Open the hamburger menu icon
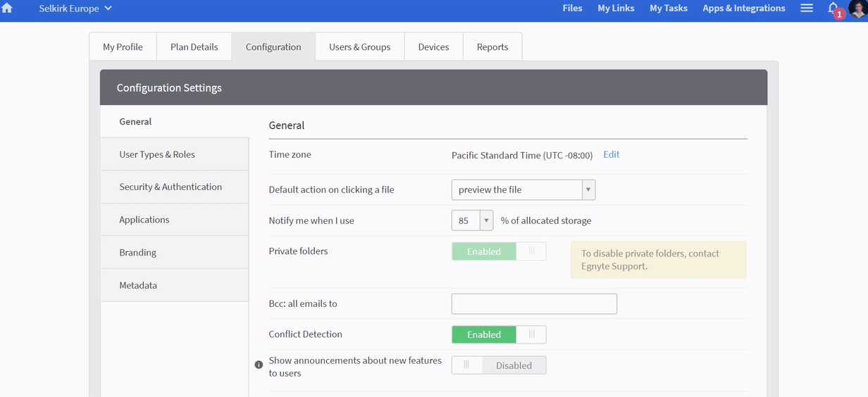Screen dimensions: 868x397 [x=807, y=8]
